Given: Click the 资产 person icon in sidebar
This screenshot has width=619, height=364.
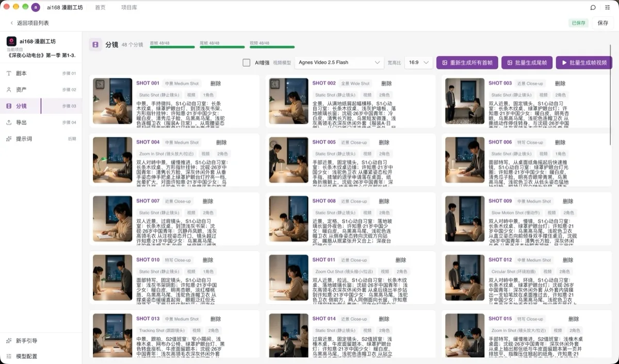Looking at the screenshot, I should [9, 90].
